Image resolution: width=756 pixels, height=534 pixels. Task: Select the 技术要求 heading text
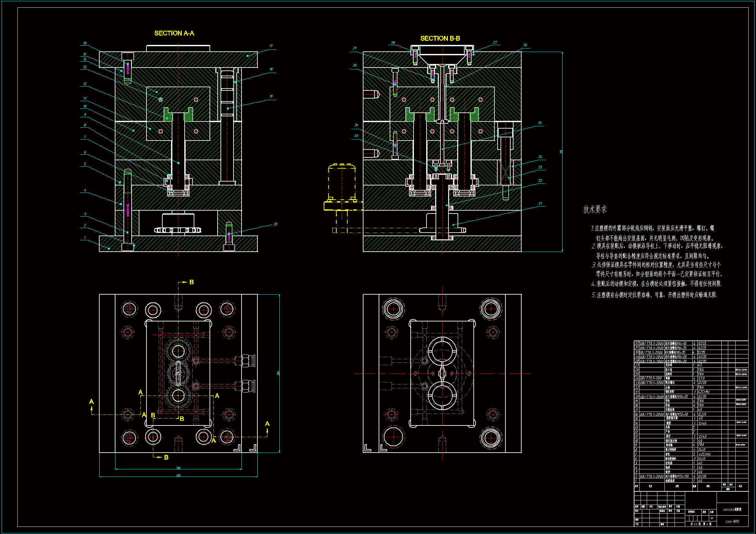click(x=595, y=209)
